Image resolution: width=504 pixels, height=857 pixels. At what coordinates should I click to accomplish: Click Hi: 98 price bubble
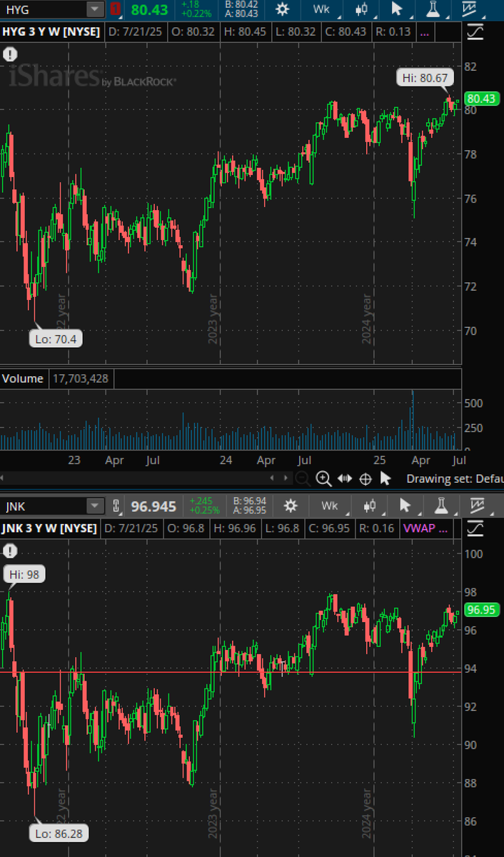click(x=24, y=574)
